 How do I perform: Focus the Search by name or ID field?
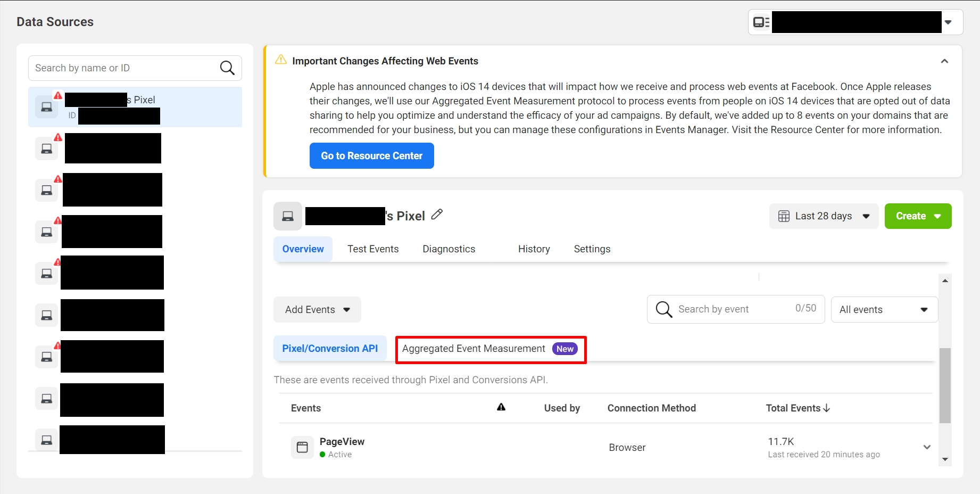(135, 68)
